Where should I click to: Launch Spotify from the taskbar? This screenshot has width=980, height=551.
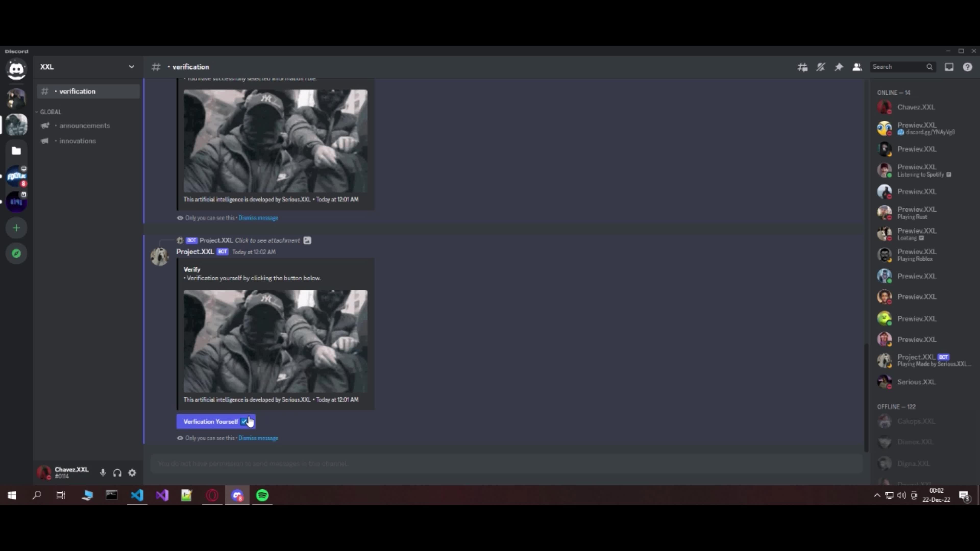pos(262,495)
